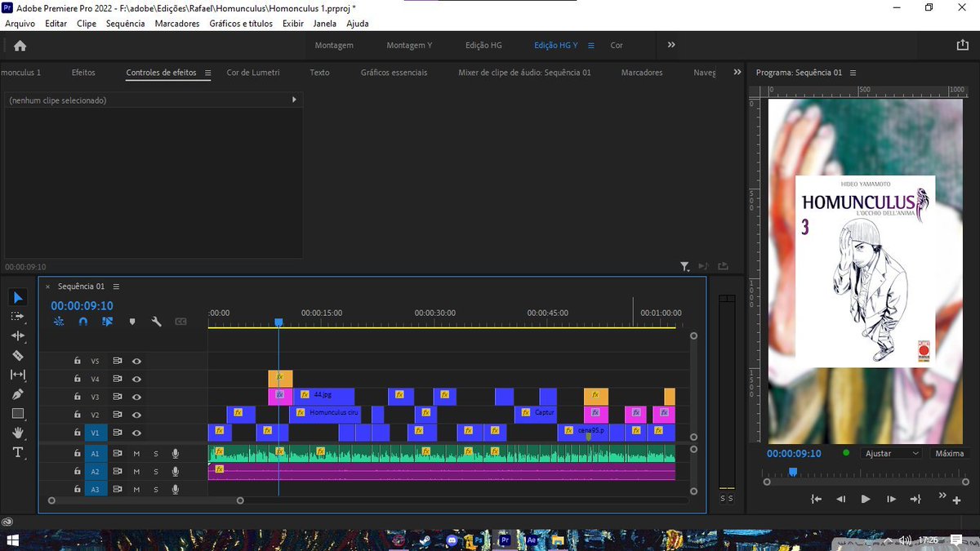Step back one frame in Program monitor

point(840,499)
